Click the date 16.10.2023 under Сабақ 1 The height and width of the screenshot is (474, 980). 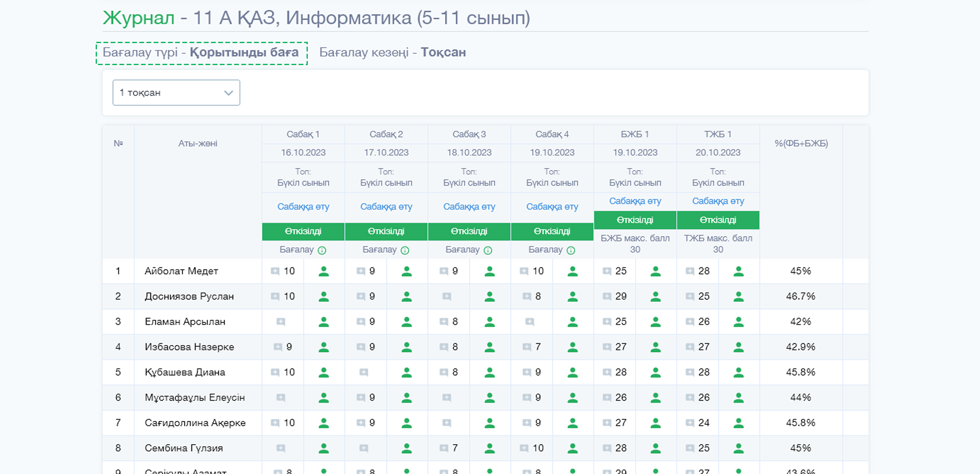point(303,153)
